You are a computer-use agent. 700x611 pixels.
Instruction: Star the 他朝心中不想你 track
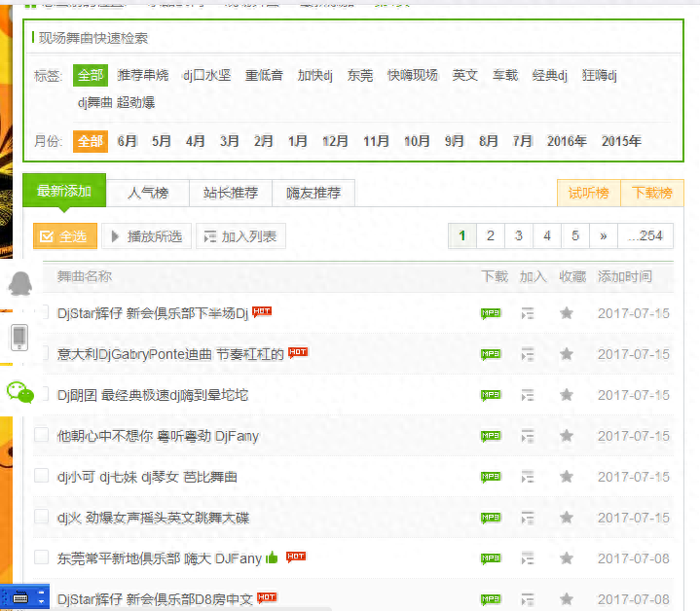click(567, 436)
